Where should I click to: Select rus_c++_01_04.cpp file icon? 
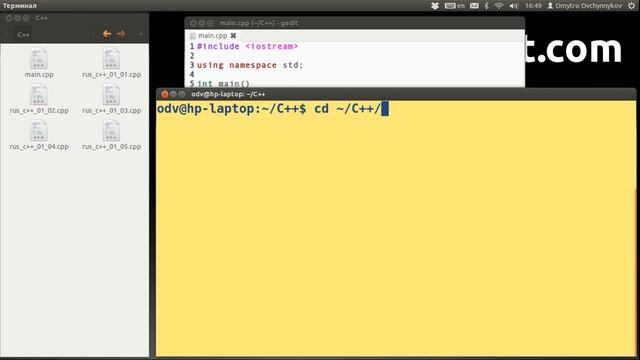(x=39, y=131)
